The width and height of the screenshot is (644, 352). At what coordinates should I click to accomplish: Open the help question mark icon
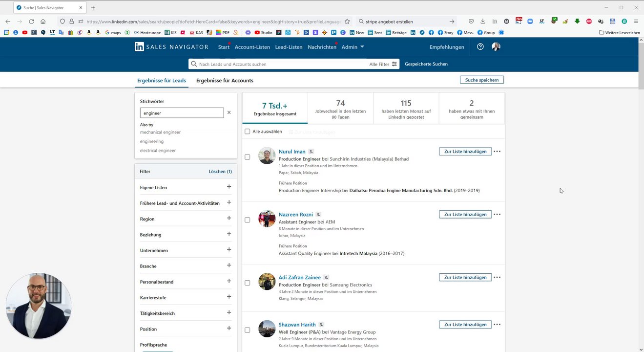480,47
